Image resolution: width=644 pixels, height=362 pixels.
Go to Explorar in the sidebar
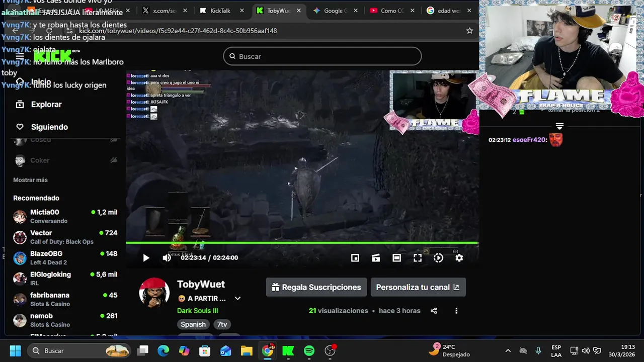(39, 105)
